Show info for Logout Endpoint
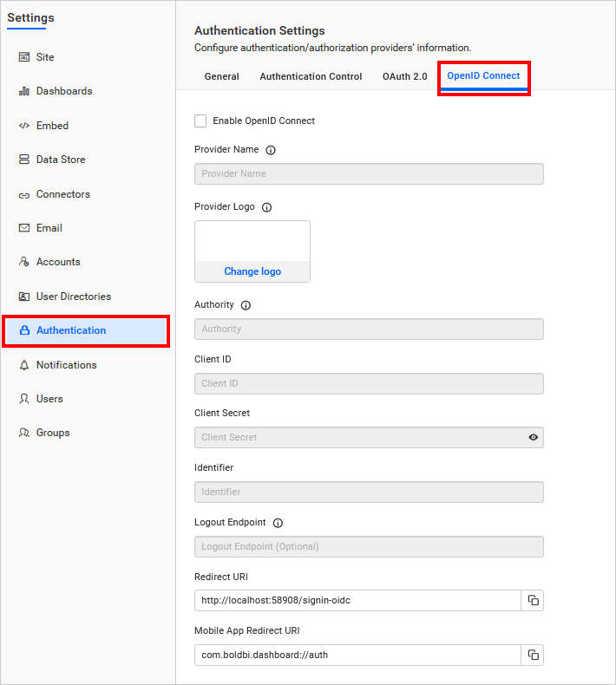Image resolution: width=616 pixels, height=685 pixels. click(278, 523)
